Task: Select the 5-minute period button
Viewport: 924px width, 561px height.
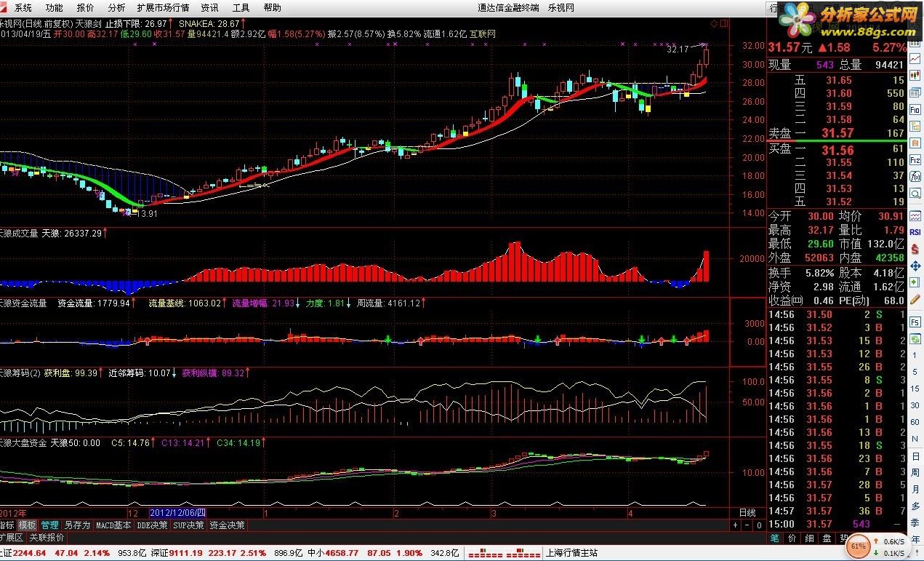Action: [x=915, y=372]
